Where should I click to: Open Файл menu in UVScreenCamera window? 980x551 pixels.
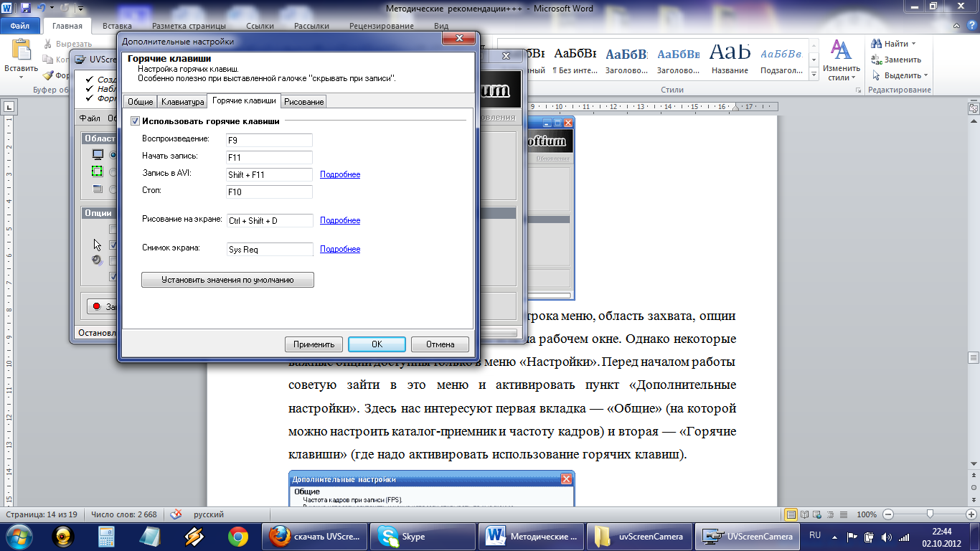point(90,118)
